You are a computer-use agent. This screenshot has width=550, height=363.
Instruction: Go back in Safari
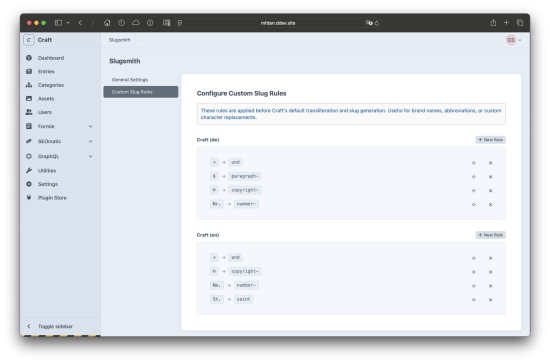click(x=80, y=23)
